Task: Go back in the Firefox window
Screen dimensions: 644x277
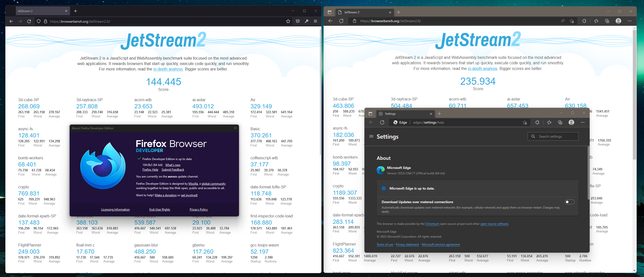Action: click(x=11, y=21)
